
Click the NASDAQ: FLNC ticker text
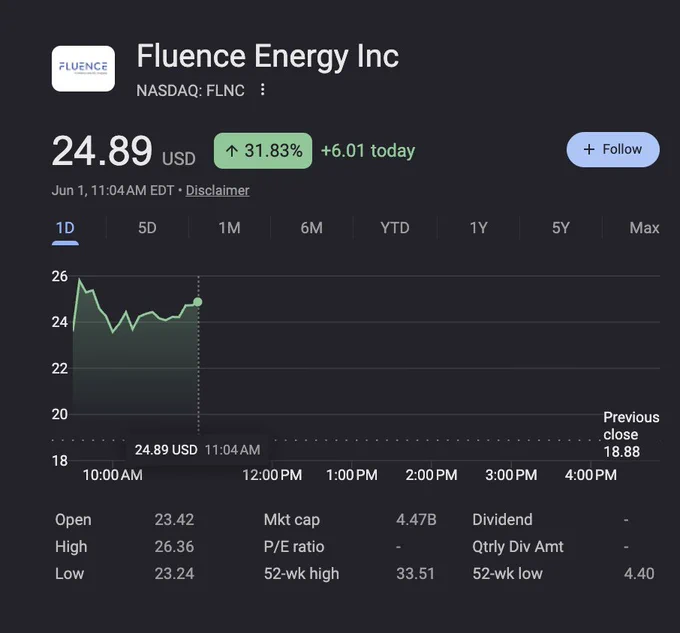[190, 91]
